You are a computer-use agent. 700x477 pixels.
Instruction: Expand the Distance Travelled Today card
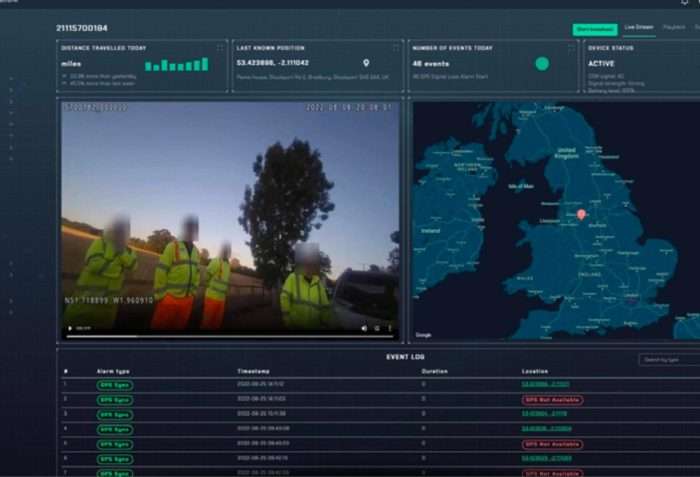pyautogui.click(x=220, y=47)
